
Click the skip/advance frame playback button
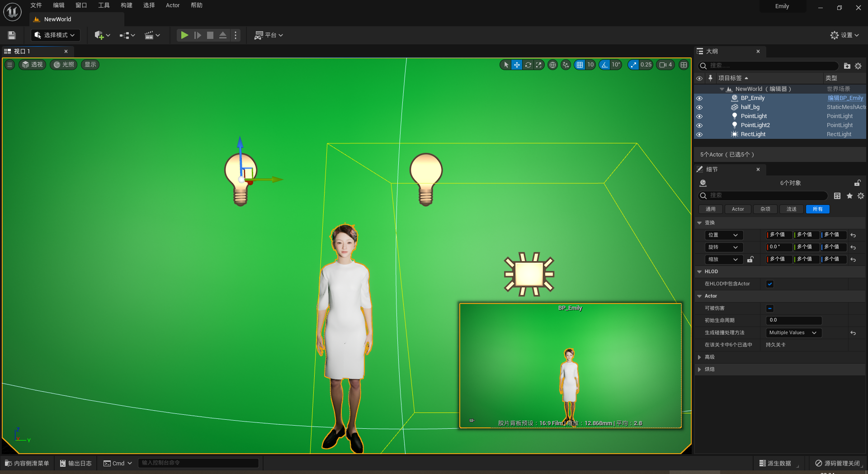(198, 35)
